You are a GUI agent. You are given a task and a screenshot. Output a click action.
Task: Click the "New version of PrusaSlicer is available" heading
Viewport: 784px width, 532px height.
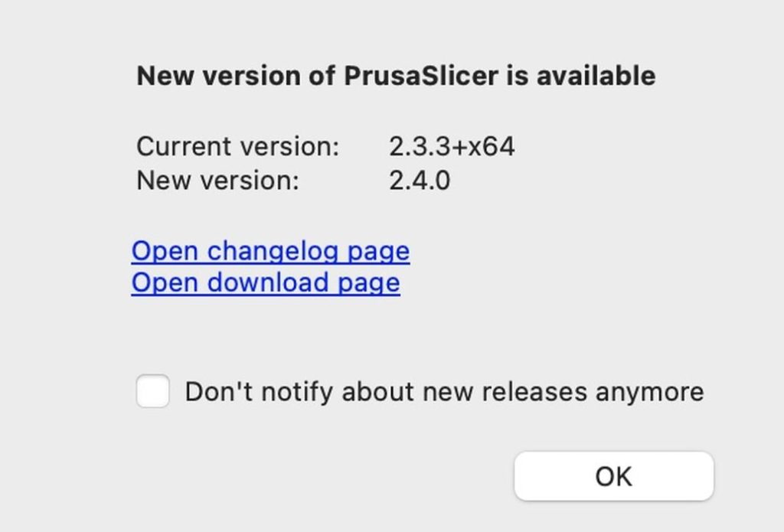(395, 76)
